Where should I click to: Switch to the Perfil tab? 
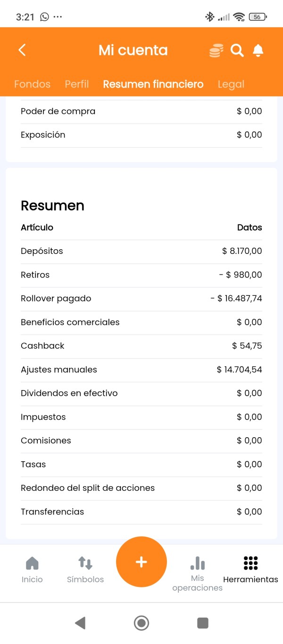click(77, 84)
